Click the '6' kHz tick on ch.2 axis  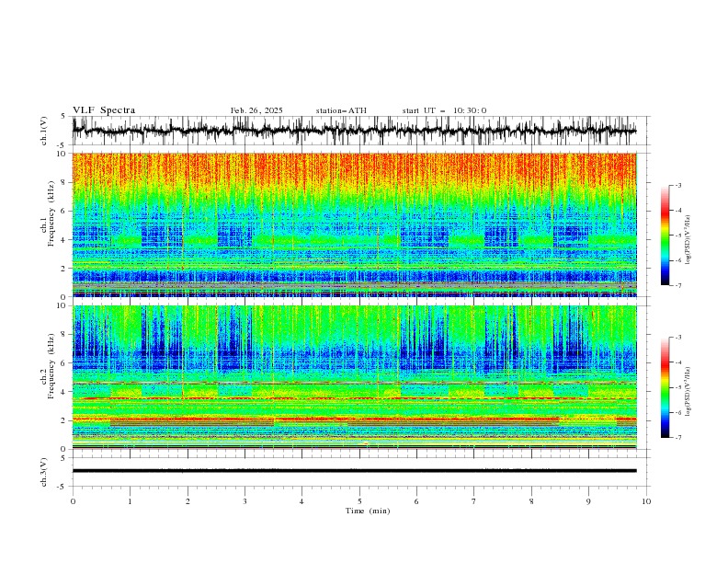tap(65, 363)
